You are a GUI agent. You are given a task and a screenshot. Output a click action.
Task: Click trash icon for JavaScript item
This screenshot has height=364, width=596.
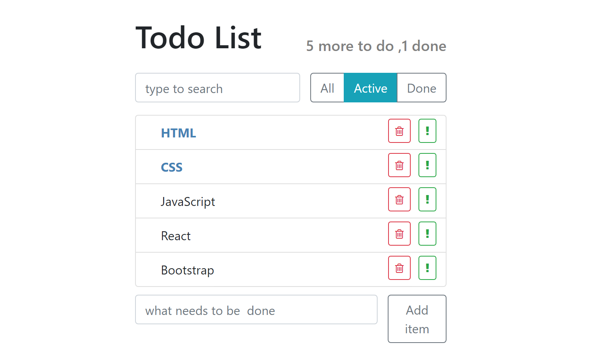399,199
